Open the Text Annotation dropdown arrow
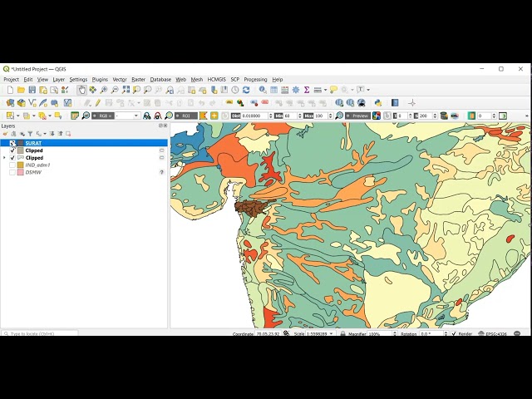Screen dimensions: 532x399 [368, 90]
